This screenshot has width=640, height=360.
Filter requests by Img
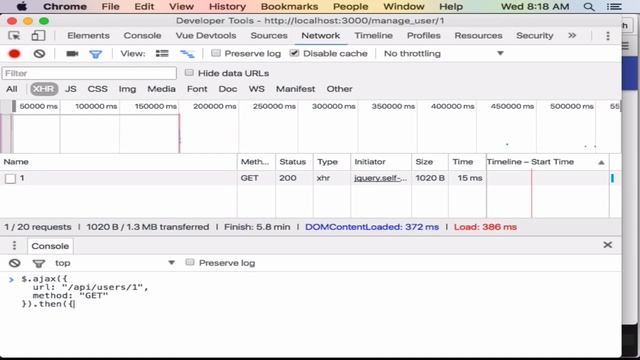(x=127, y=89)
